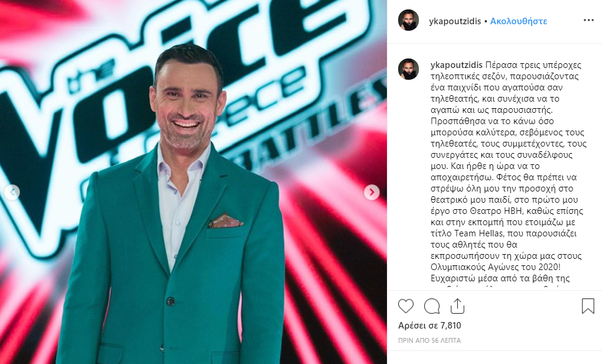Image resolution: width=602 pixels, height=364 pixels.
Task: Save the post with the bookmark icon
Action: click(588, 306)
